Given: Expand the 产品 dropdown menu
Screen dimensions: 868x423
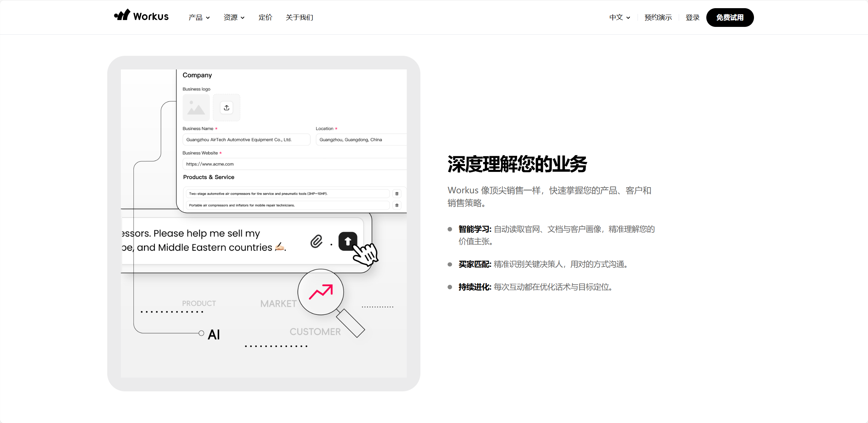Looking at the screenshot, I should [199, 17].
